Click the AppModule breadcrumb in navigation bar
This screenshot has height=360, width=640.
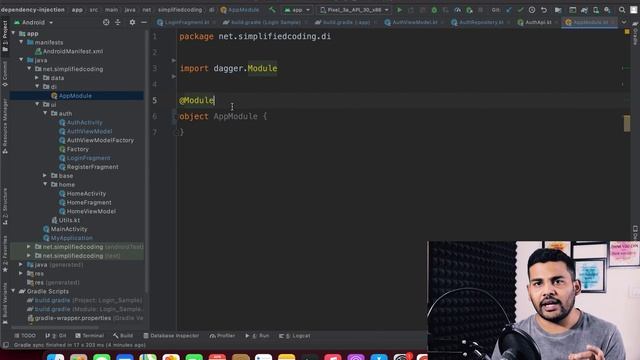click(240, 10)
